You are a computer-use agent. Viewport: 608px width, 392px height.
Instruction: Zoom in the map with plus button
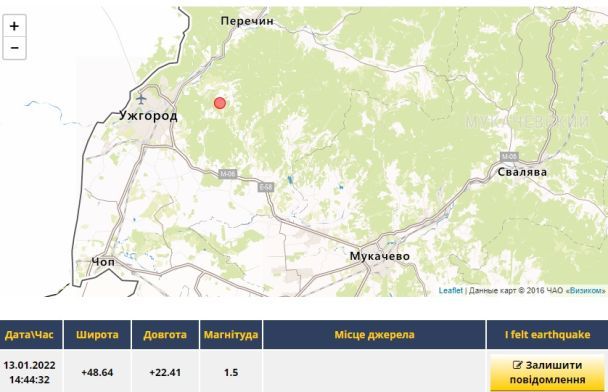click(14, 26)
